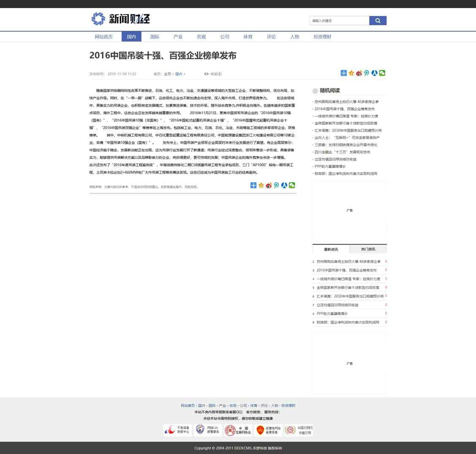This screenshot has height=454, width=476.
Task: Click the 主页 breadcrumb link
Action: 168,74
